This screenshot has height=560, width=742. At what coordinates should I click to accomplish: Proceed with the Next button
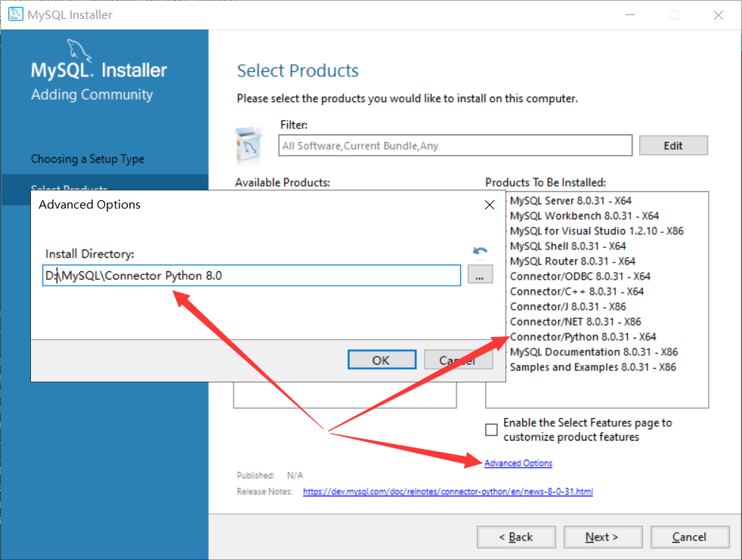pos(603,537)
